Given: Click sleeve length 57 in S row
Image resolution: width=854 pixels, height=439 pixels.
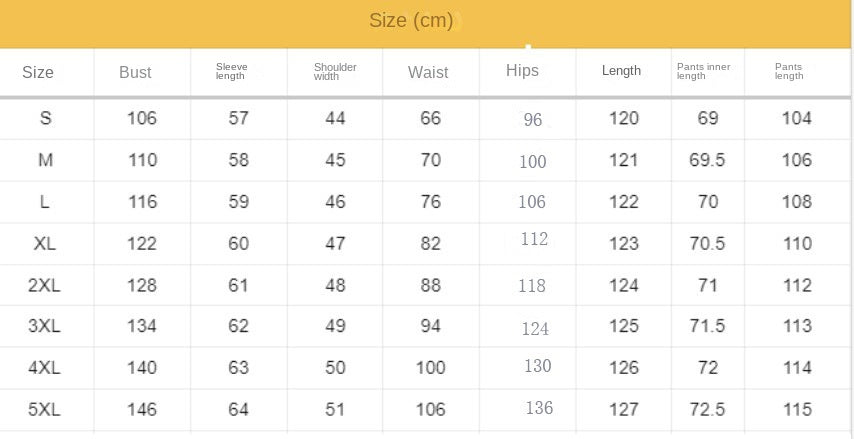Looking at the screenshot, I should tap(239, 118).
